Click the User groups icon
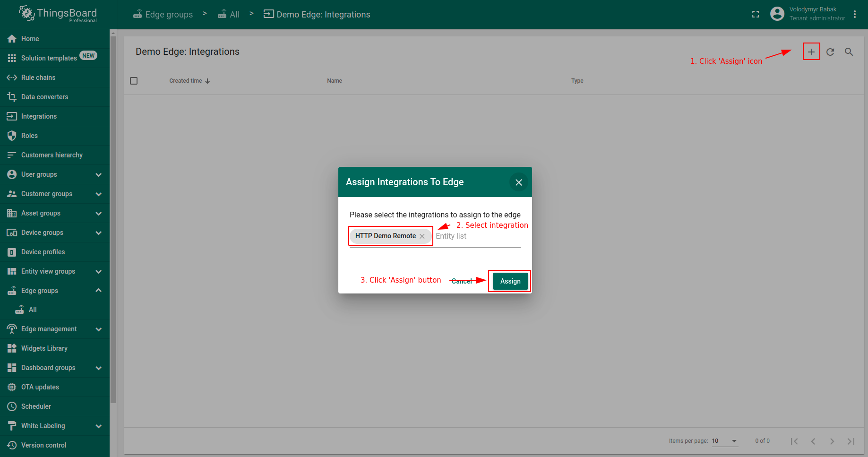Viewport: 868px width, 457px height. point(12,174)
